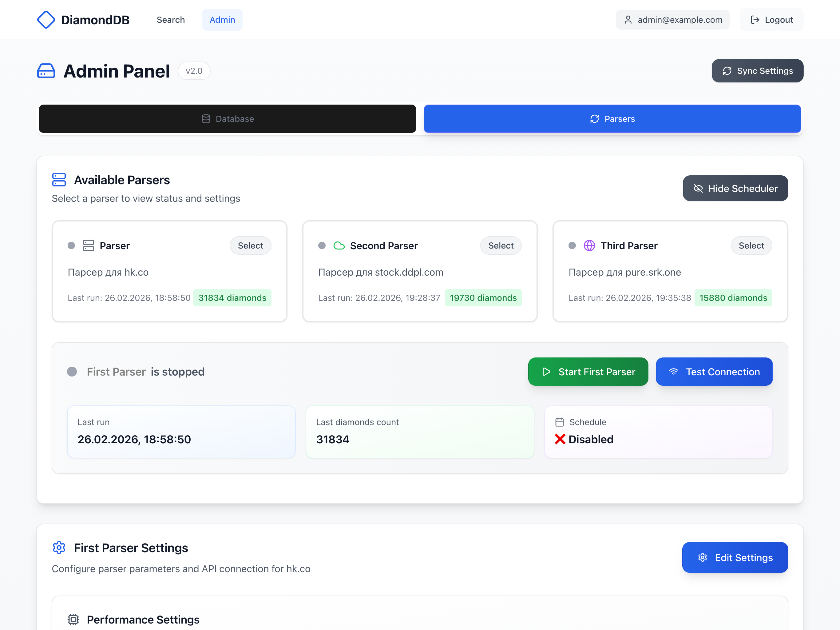This screenshot has height=630, width=840.
Task: Click the Performance Settings heading
Action: (x=143, y=620)
